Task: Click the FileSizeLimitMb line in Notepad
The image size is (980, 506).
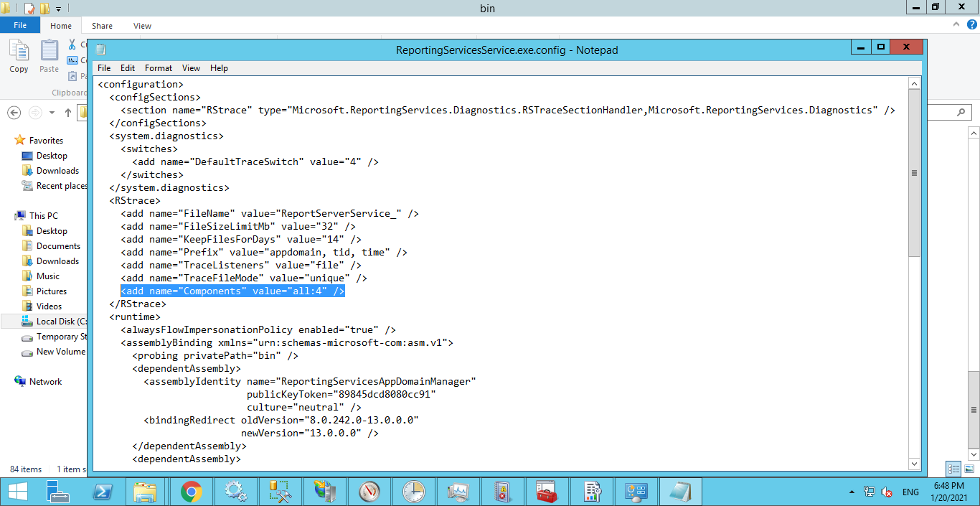Action: coord(238,226)
